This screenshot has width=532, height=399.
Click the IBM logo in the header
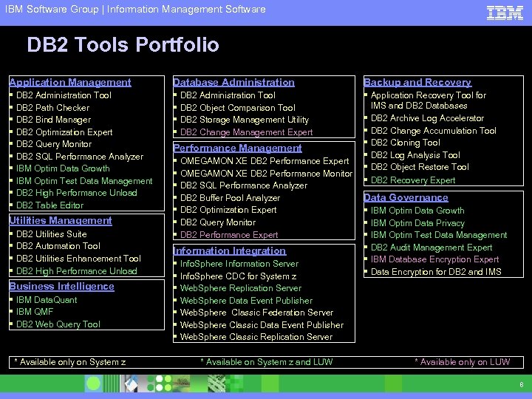coord(505,13)
